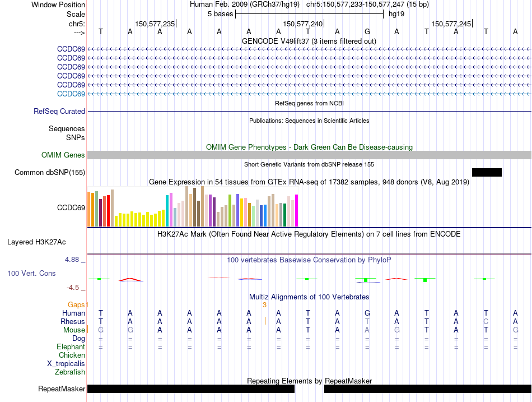532x402 pixels.
Task: Click the magenta bar in GTEx expression chart
Action: click(296, 211)
